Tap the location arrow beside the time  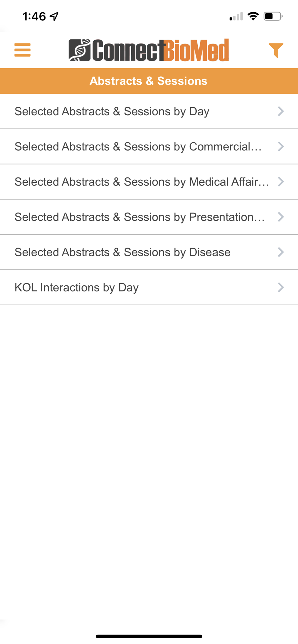pos(54,16)
